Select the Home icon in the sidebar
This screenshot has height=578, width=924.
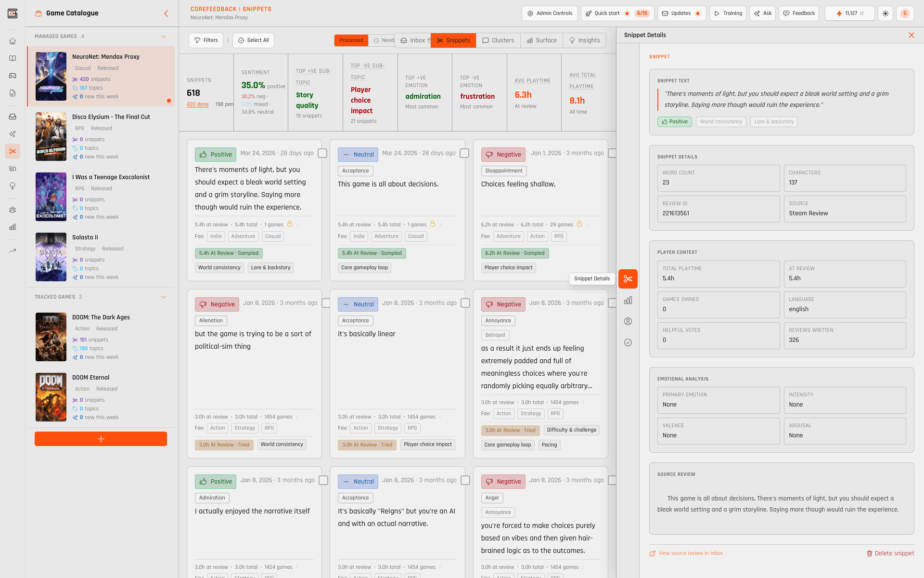[13, 41]
